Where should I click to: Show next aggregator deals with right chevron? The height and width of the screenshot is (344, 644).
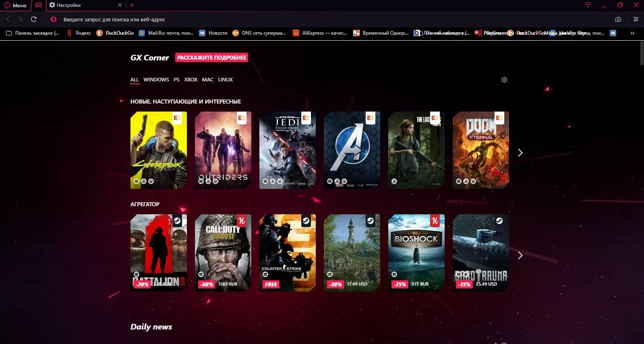[x=520, y=255]
